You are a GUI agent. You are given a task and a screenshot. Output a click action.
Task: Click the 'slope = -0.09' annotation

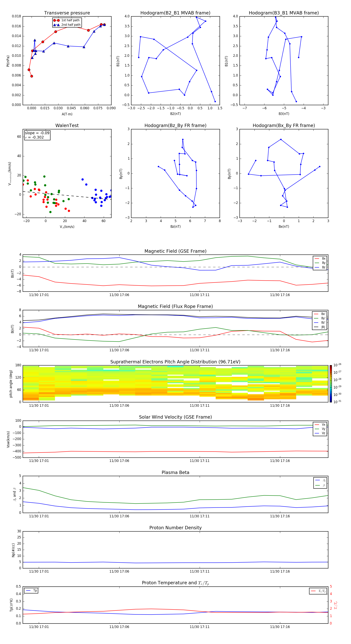click(x=37, y=133)
